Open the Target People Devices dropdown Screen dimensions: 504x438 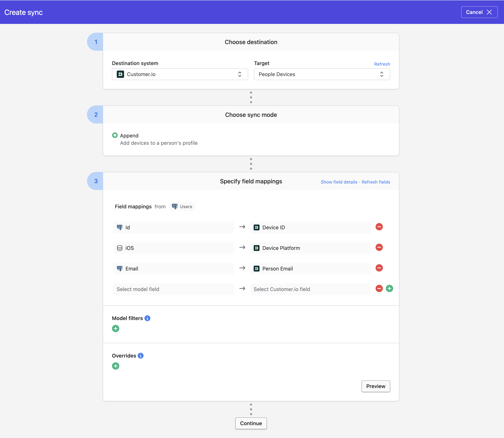click(322, 74)
